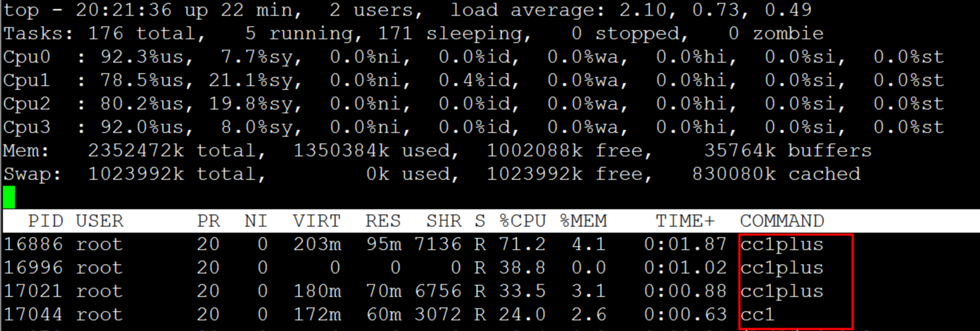Image resolution: width=980 pixels, height=331 pixels.
Task: Click the %CPU column header
Action: (523, 221)
